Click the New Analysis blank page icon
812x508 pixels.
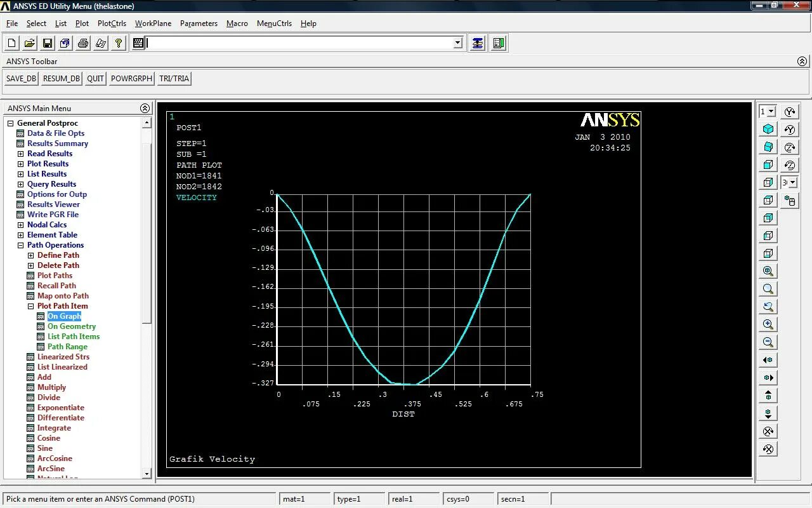(x=12, y=43)
